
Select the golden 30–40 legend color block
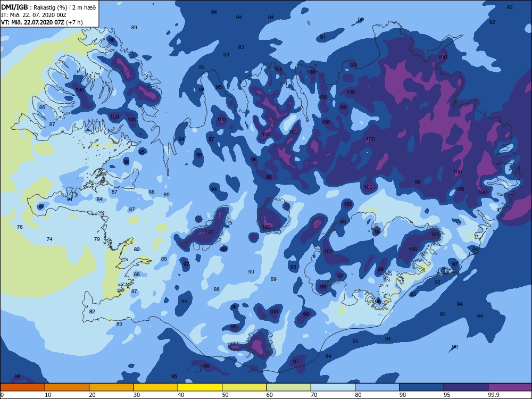click(x=156, y=387)
